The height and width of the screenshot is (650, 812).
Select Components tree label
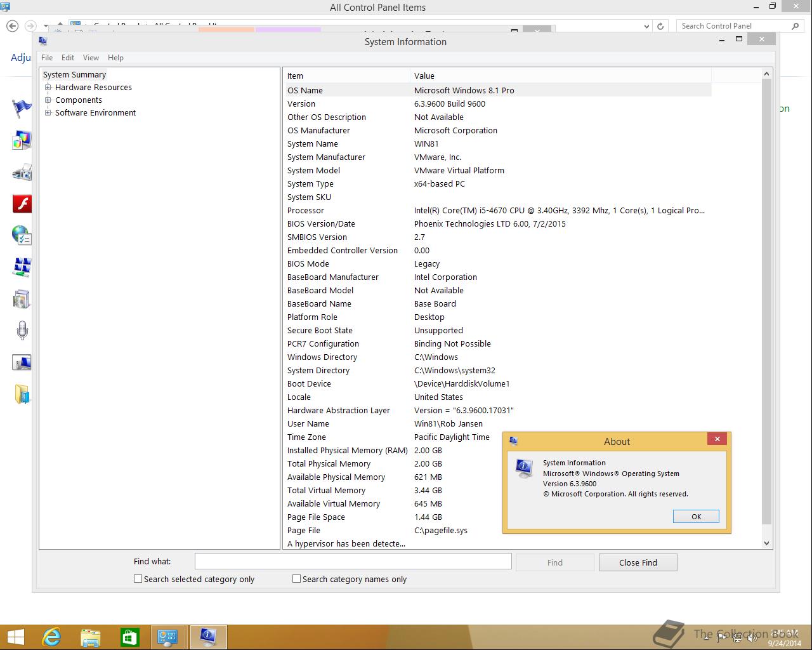coord(79,100)
